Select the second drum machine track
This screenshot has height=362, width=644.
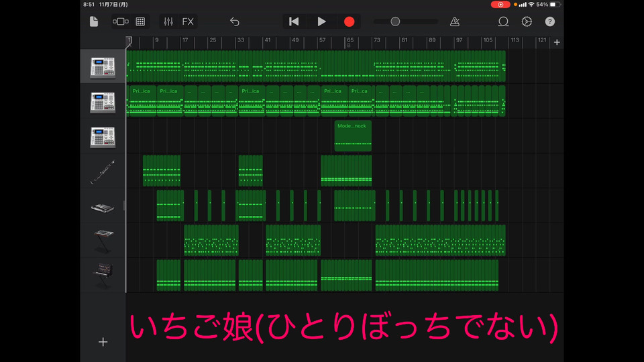[x=103, y=102]
